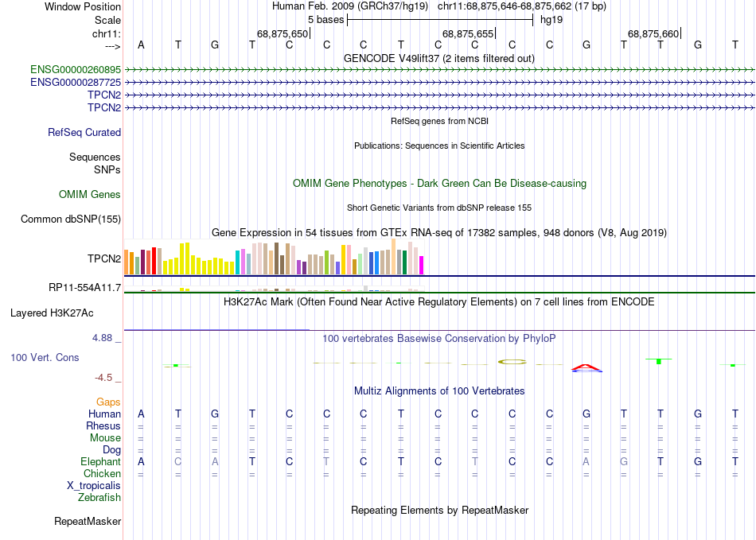Click the 68,875,650 ruler coordinate

[x=282, y=33]
